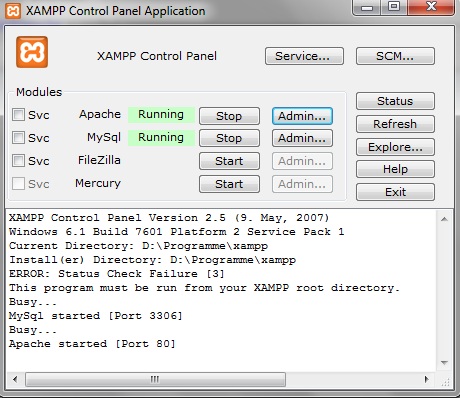
Task: Start the Mercury module
Action: click(x=229, y=184)
